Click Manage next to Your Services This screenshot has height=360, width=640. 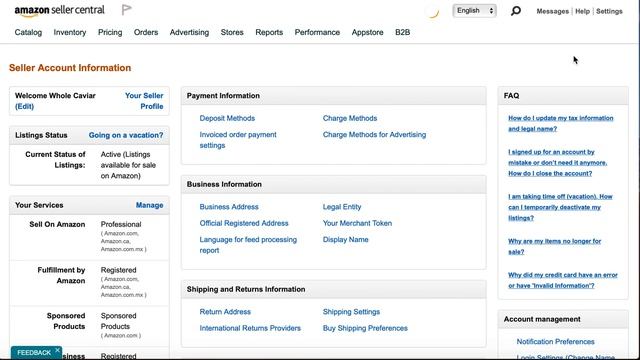(149, 205)
